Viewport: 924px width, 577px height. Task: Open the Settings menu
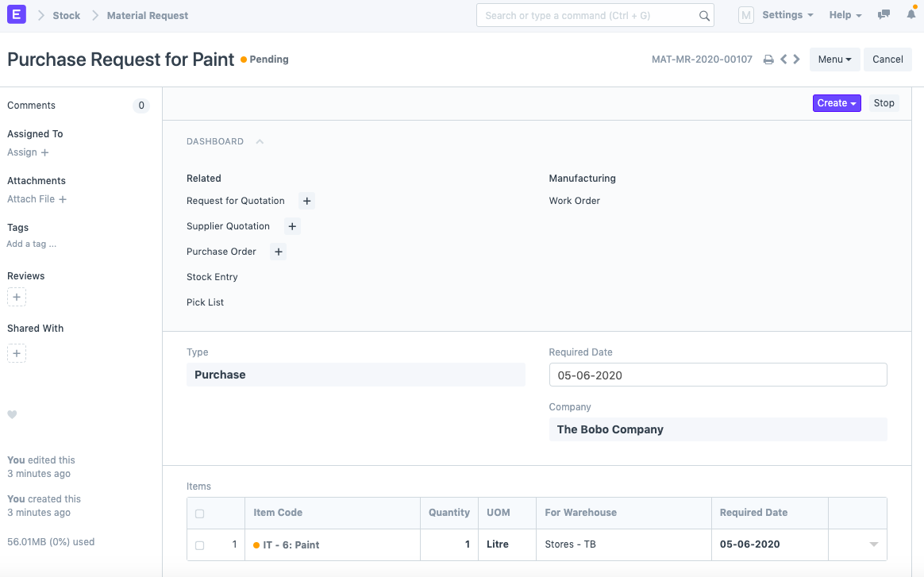[787, 15]
